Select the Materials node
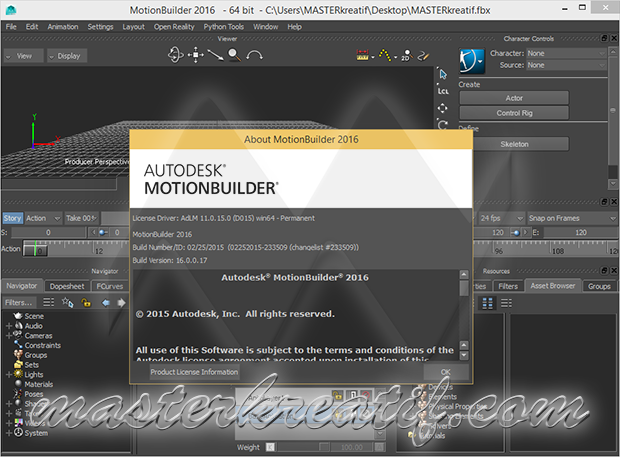 click(x=33, y=384)
